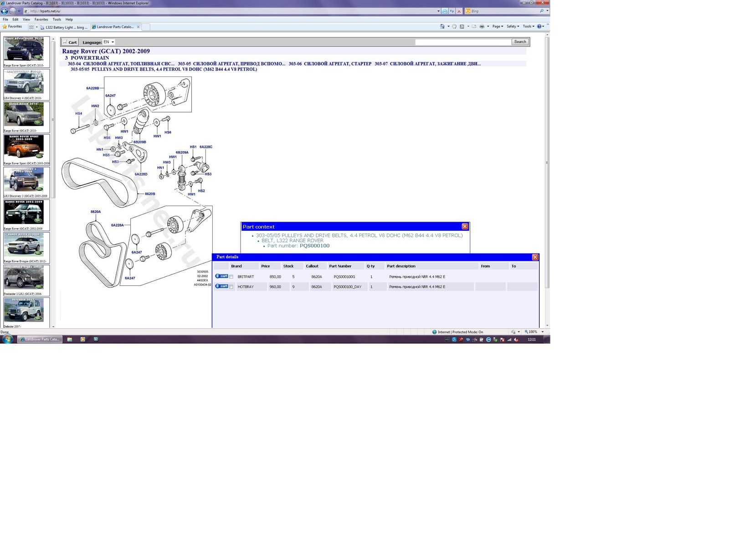Open the recent pages dropdown beside Forward

click(x=19, y=11)
